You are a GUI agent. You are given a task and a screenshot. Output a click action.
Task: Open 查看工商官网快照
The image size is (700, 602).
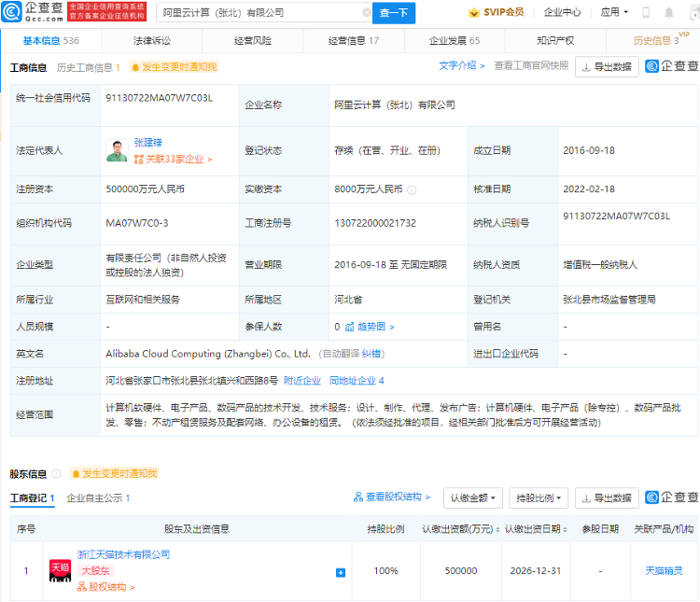click(531, 65)
